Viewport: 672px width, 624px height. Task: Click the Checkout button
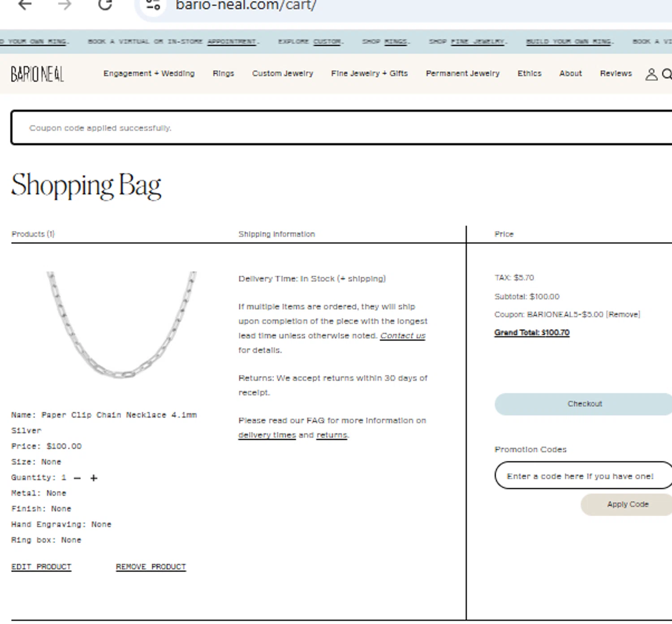pos(584,404)
